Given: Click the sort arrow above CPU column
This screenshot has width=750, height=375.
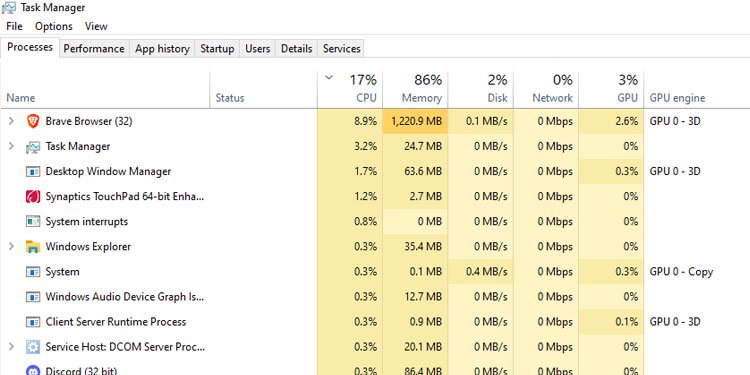Looking at the screenshot, I should pos(329,77).
